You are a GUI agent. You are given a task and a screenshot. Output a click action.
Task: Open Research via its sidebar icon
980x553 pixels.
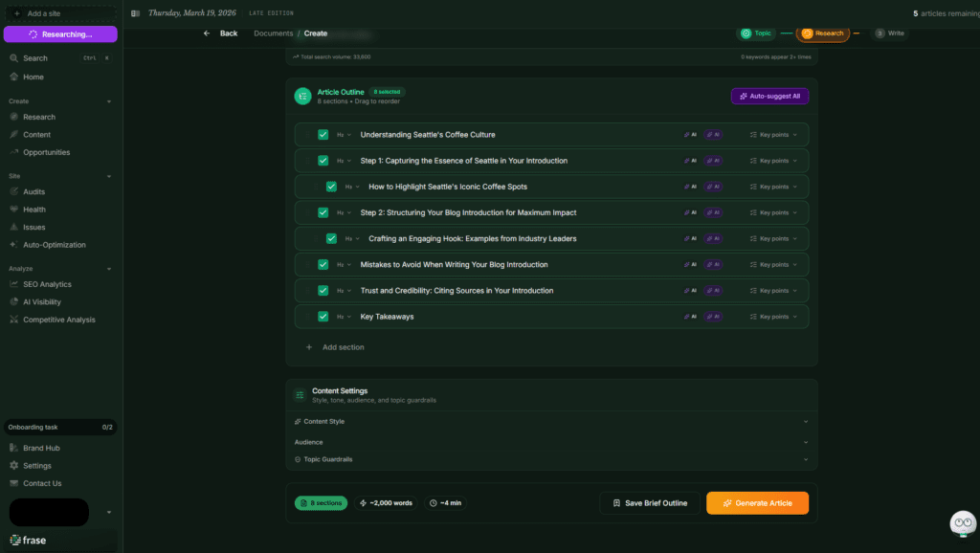(14, 117)
